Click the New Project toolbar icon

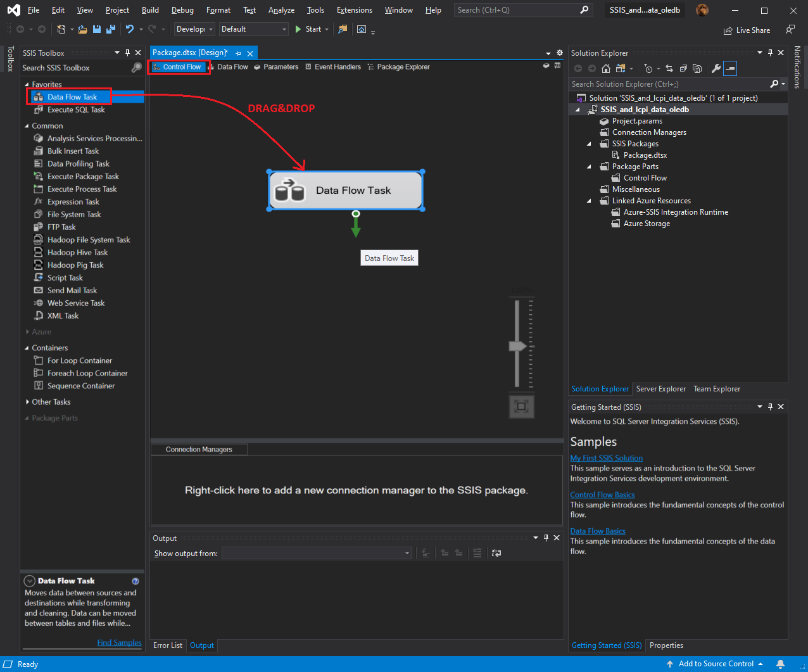[x=61, y=29]
